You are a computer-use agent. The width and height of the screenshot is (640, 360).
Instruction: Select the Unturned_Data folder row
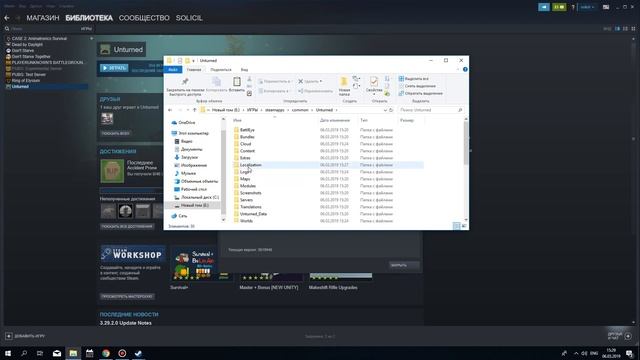(328, 214)
